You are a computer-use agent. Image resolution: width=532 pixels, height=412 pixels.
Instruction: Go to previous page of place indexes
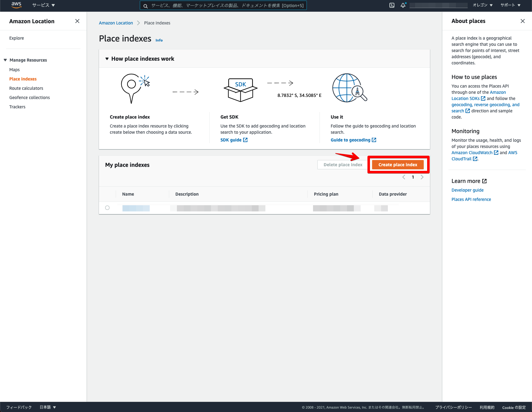(x=404, y=177)
